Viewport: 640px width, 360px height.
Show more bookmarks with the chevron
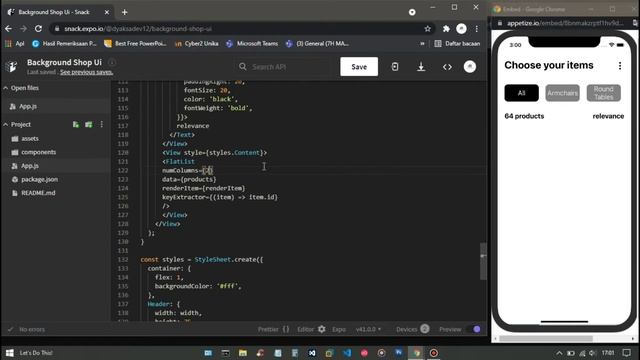pyautogui.click(x=422, y=44)
